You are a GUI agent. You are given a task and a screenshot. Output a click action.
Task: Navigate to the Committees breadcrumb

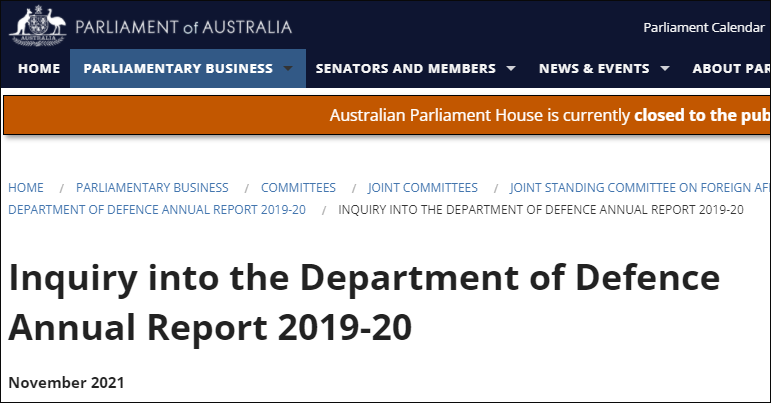click(x=298, y=187)
